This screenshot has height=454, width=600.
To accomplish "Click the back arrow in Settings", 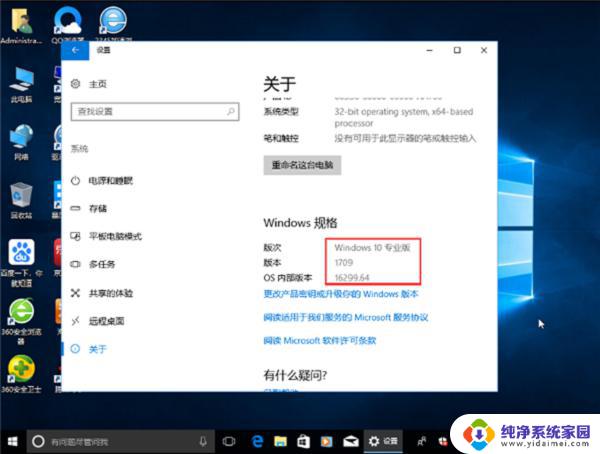I will click(x=75, y=49).
